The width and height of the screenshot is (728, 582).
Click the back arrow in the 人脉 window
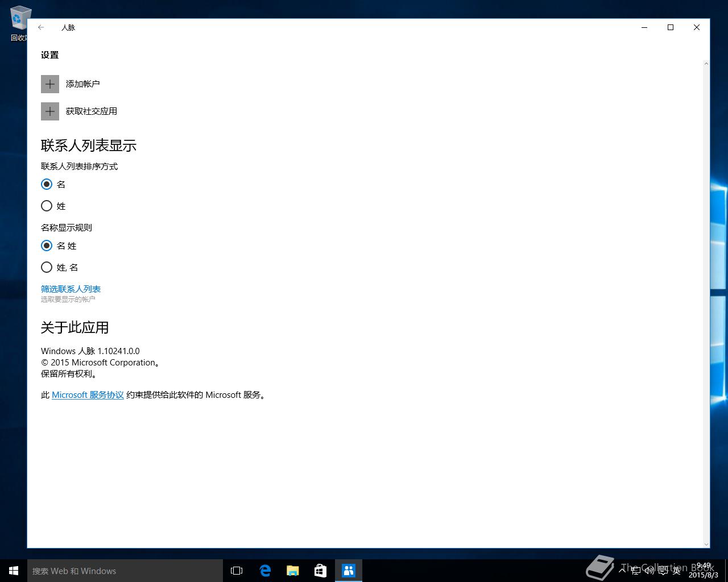(x=41, y=27)
